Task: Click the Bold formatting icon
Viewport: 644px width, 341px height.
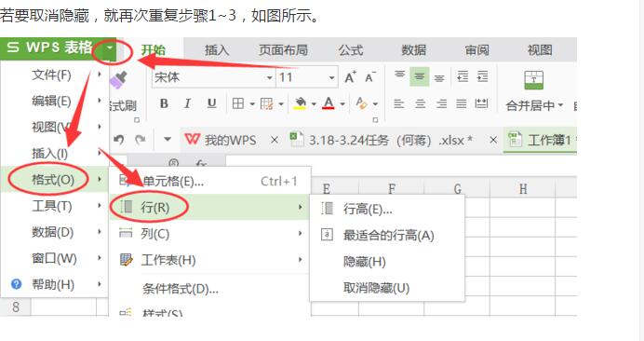Action: pyautogui.click(x=164, y=103)
